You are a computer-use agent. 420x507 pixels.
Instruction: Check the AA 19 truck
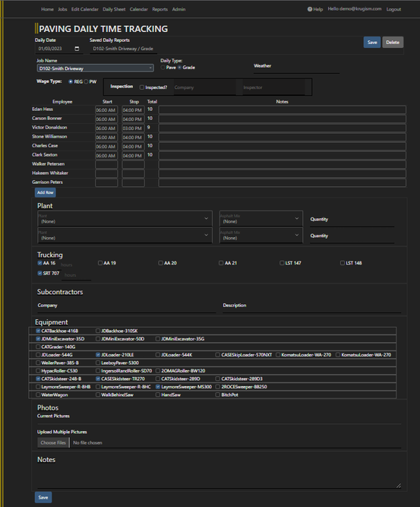pos(100,263)
